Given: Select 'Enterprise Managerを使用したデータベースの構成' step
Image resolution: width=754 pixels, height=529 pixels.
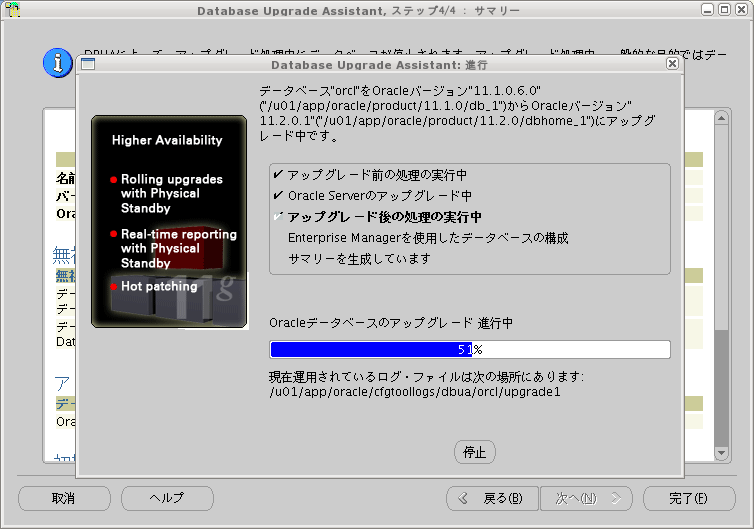Looking at the screenshot, I should click(428, 238).
